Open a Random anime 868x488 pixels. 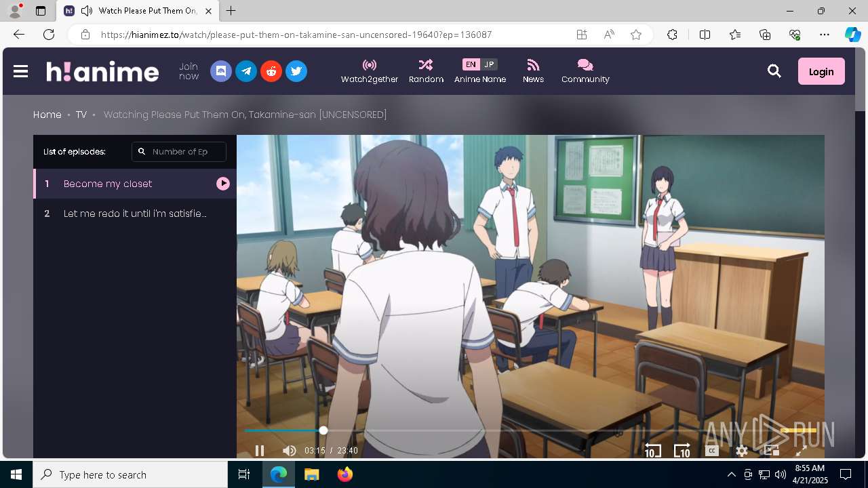point(426,71)
